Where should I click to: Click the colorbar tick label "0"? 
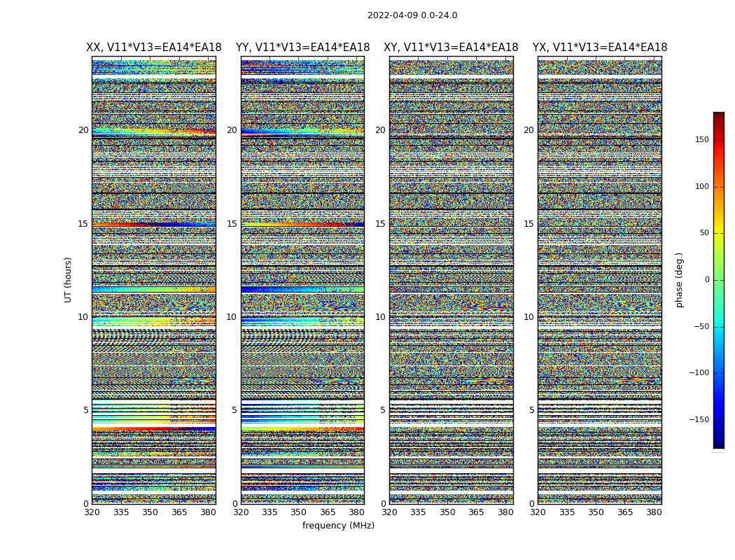pos(707,280)
